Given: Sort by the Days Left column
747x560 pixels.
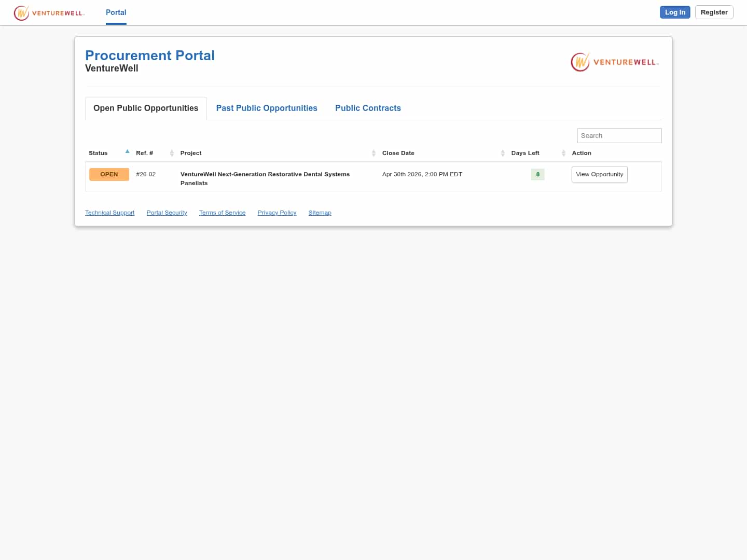Looking at the screenshot, I should pyautogui.click(x=563, y=153).
